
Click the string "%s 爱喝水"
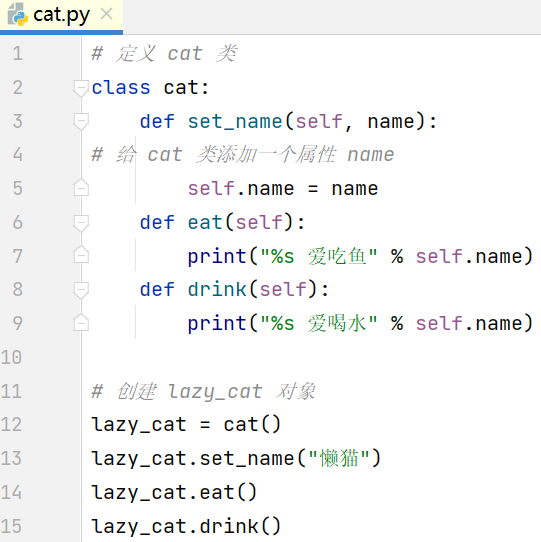click(x=318, y=324)
